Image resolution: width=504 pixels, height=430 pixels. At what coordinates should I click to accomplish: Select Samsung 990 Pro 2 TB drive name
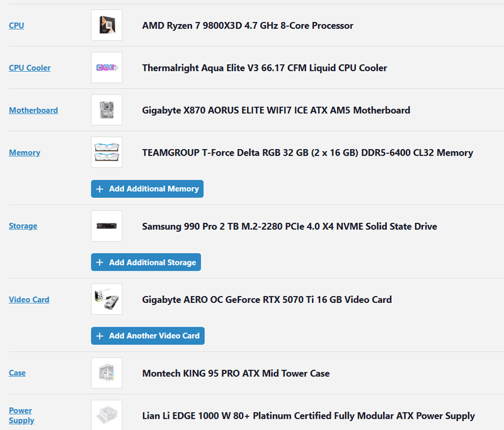290,227
